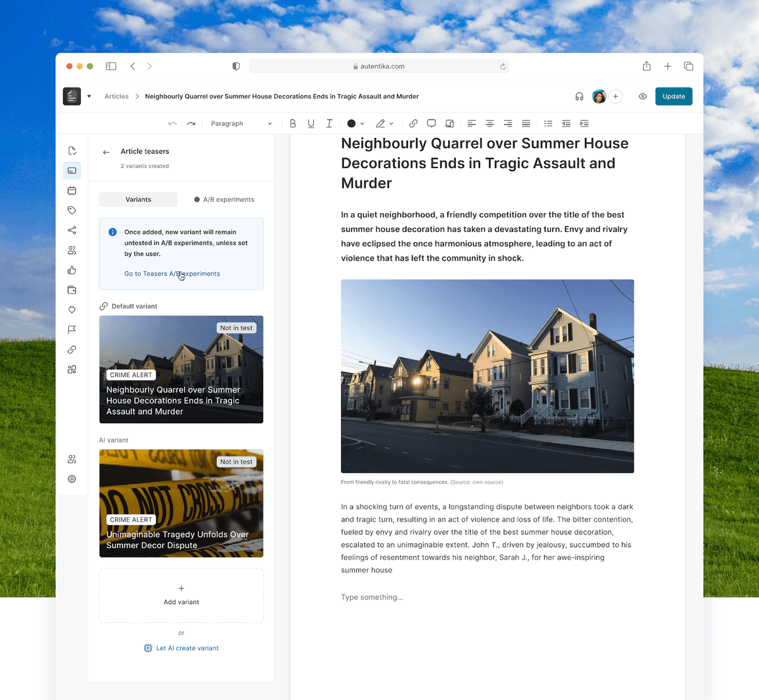This screenshot has height=700, width=759.
Task: Go to the Articles breadcrumb
Action: [116, 96]
